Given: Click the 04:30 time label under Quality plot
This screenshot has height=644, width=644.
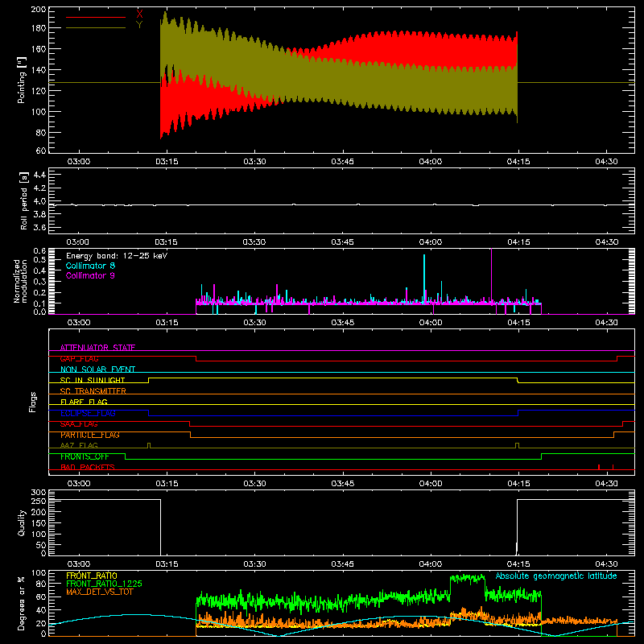Looking at the screenshot, I should tap(606, 564).
